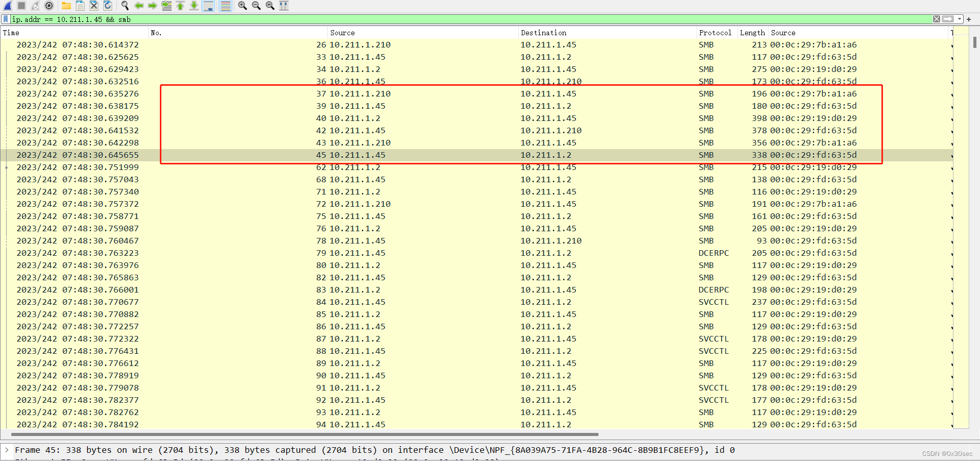Go forward to the next packet in history

(x=153, y=6)
